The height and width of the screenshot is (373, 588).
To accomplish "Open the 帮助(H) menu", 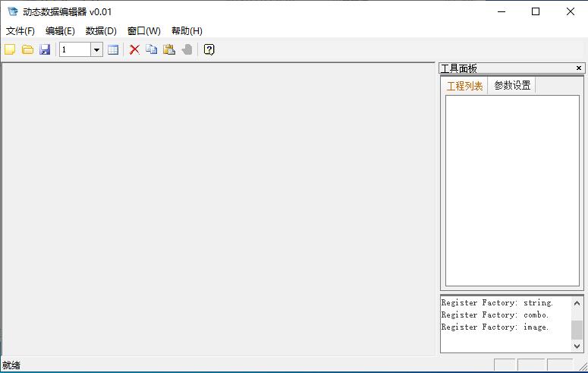I will pyautogui.click(x=187, y=31).
